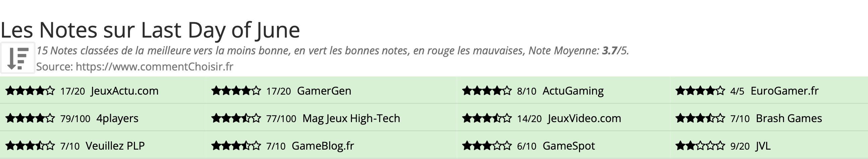Click the JeuxActu.com star rating
The height and width of the screenshot is (159, 868).
pyautogui.click(x=30, y=91)
